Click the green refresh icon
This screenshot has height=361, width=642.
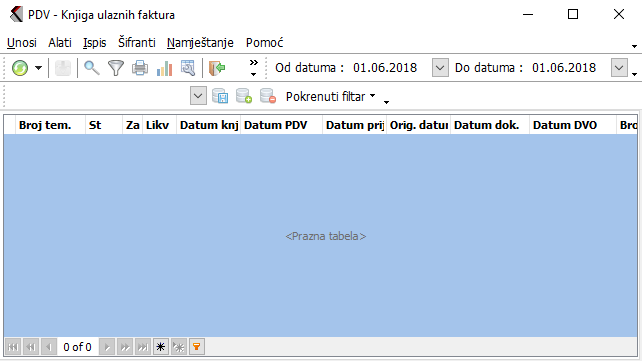coord(20,68)
